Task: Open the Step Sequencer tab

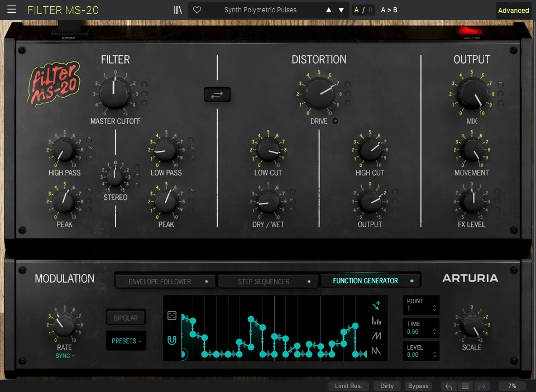Action: [x=268, y=281]
